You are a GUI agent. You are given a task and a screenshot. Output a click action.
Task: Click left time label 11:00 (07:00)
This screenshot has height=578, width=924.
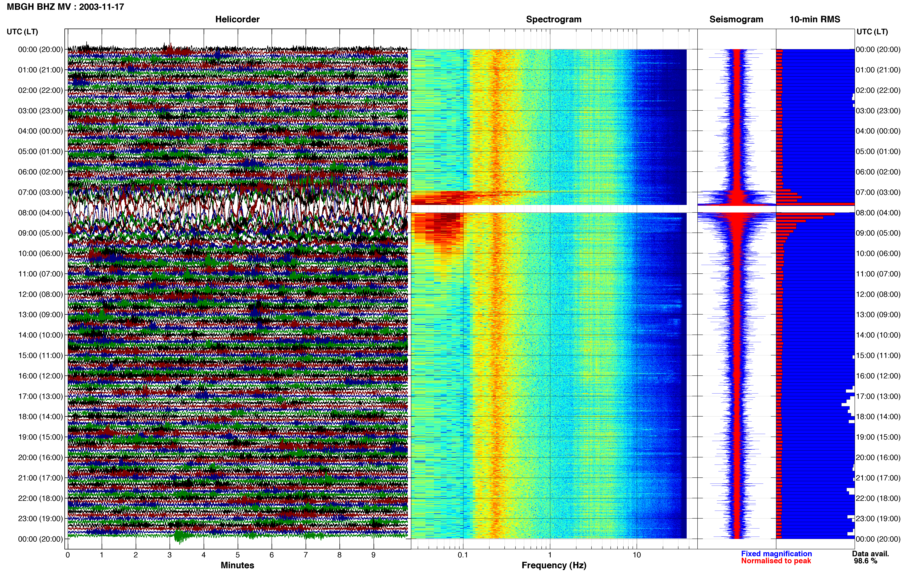point(41,274)
